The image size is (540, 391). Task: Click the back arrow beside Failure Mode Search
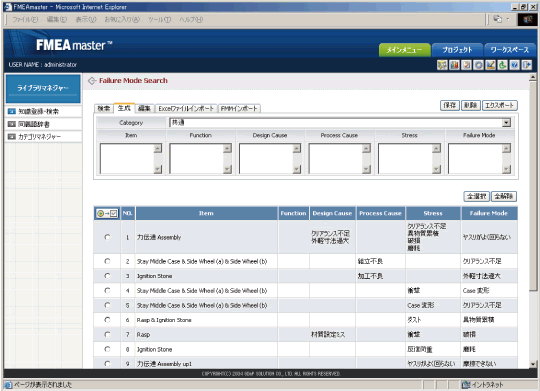pyautogui.click(x=92, y=81)
